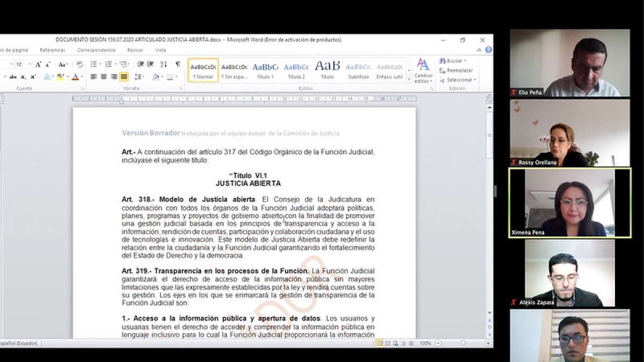Click Cambiar estilos button
The height and width of the screenshot is (362, 644).
click(423, 71)
